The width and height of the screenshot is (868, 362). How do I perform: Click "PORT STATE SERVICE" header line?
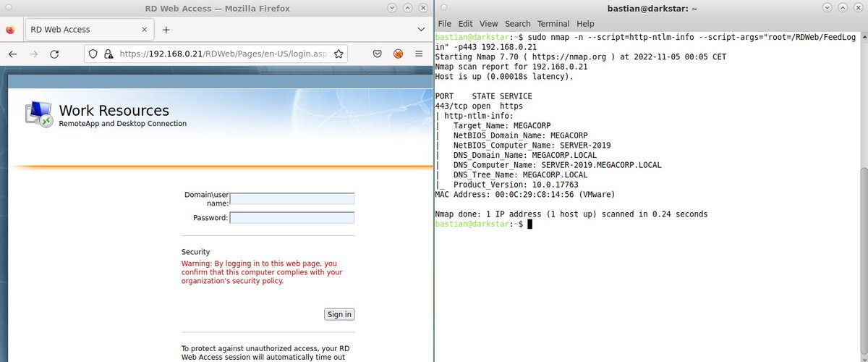click(483, 96)
